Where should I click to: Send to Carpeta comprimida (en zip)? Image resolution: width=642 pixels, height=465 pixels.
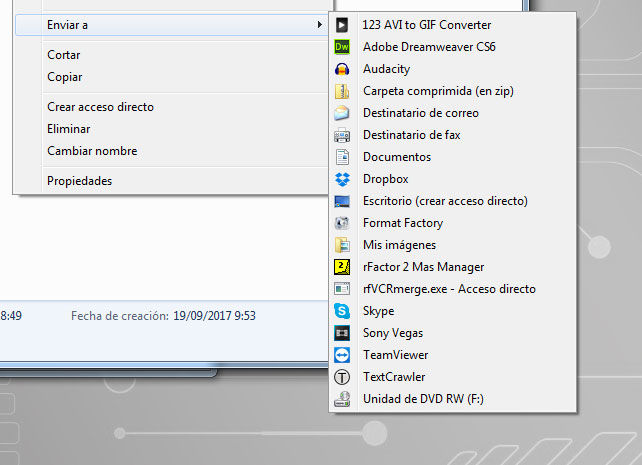452,91
